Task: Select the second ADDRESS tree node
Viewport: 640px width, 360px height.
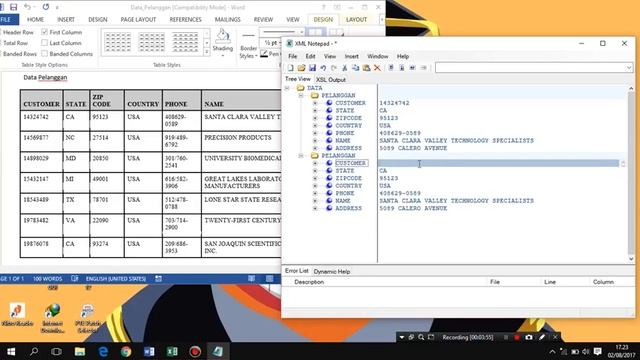Action: [x=349, y=208]
